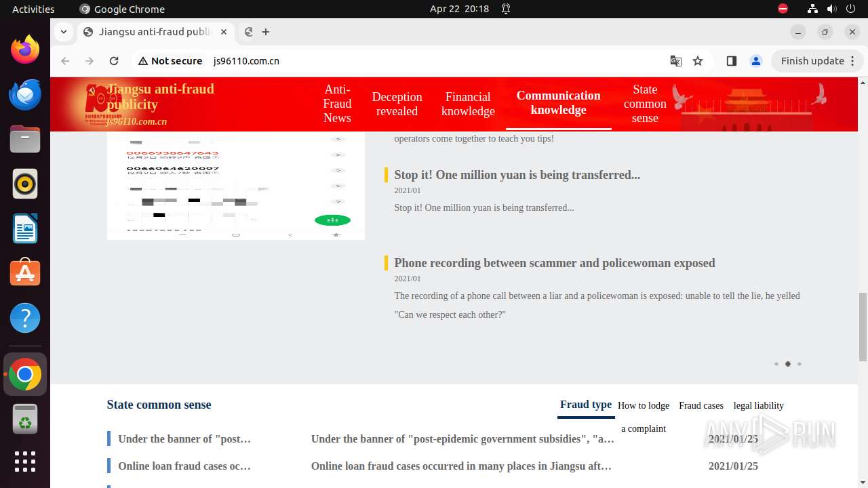Open the tab search dropdown arrow
The image size is (868, 488).
click(63, 32)
